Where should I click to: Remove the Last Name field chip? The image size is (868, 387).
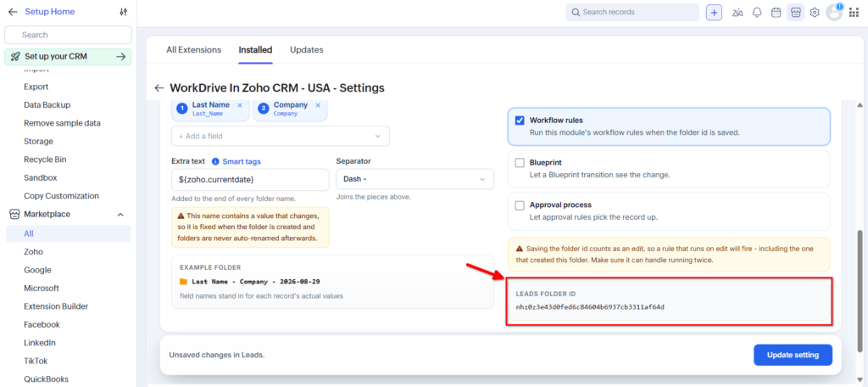pyautogui.click(x=240, y=105)
